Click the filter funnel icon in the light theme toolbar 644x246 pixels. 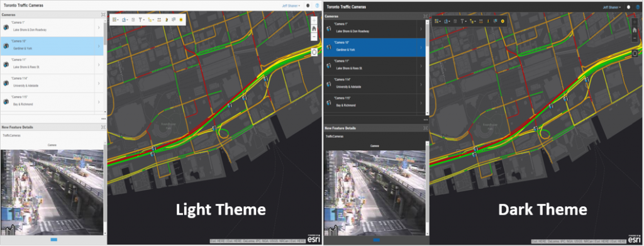(x=140, y=20)
